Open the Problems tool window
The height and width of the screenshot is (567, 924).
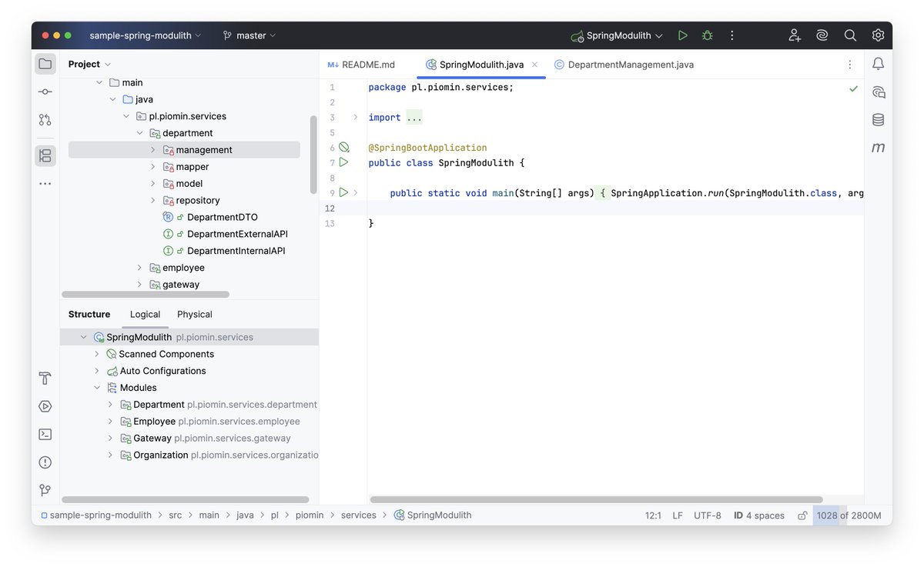point(45,462)
